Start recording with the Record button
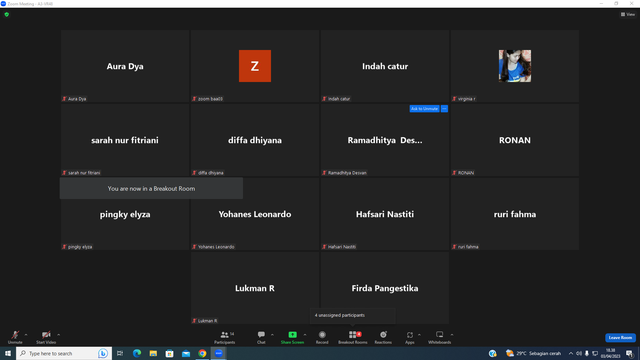This screenshot has height=360, width=640. point(322,337)
